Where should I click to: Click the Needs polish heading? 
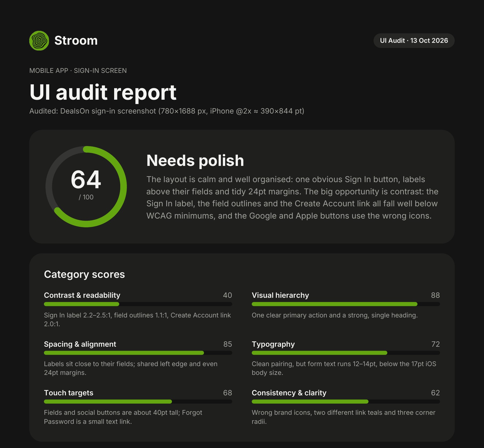pos(195,161)
